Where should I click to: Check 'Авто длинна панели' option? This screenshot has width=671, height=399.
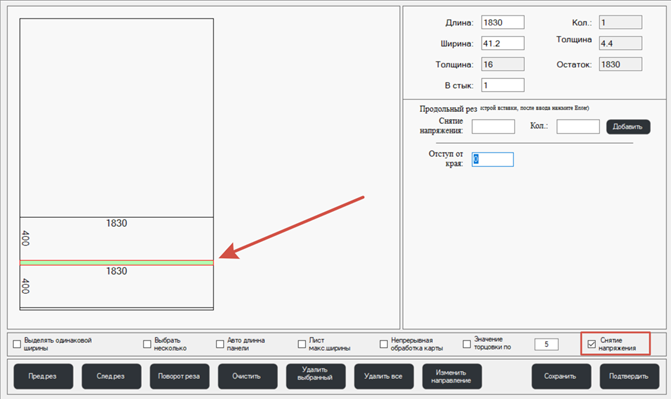220,344
